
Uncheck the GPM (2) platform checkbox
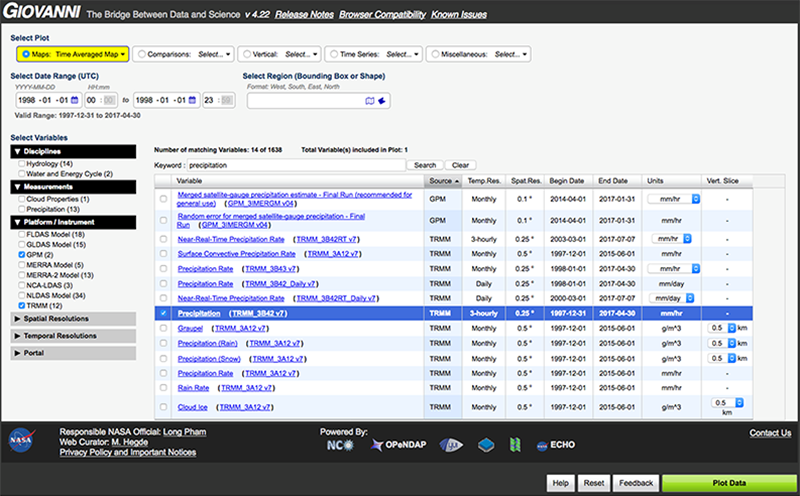(21, 255)
